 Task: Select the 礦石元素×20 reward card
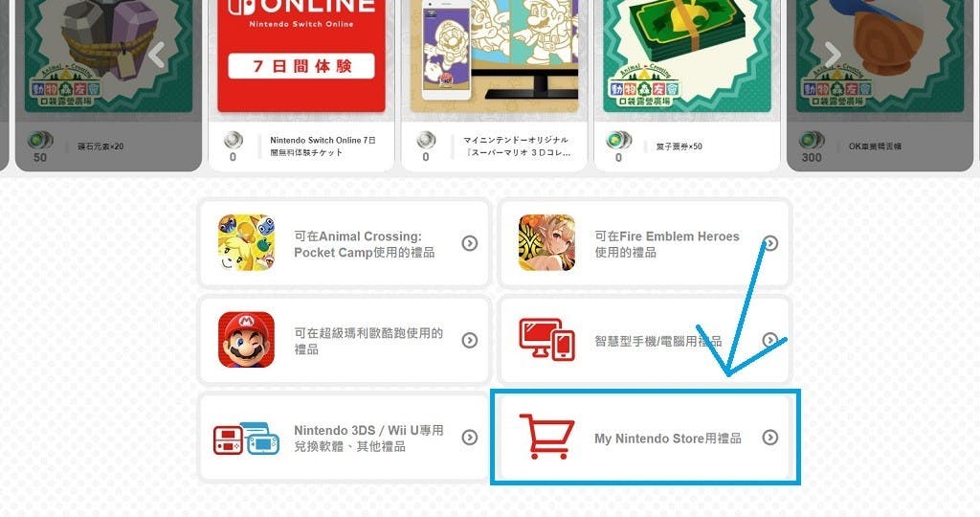109,85
